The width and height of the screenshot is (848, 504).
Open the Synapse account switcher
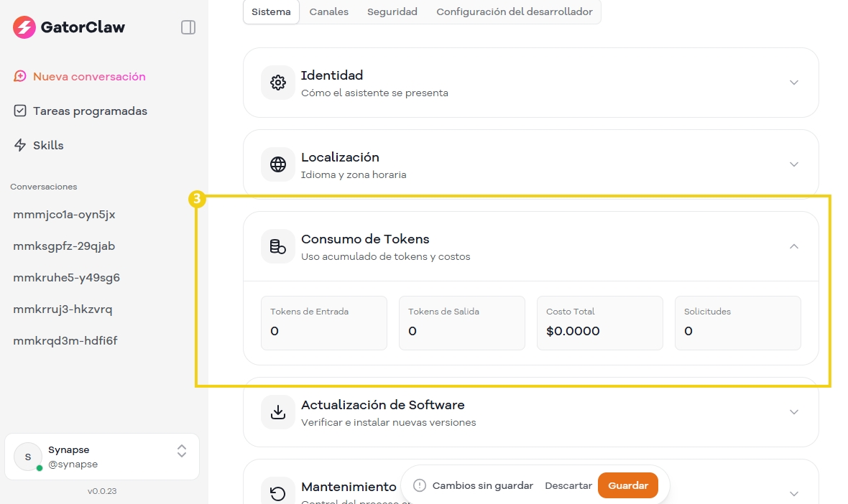[182, 451]
